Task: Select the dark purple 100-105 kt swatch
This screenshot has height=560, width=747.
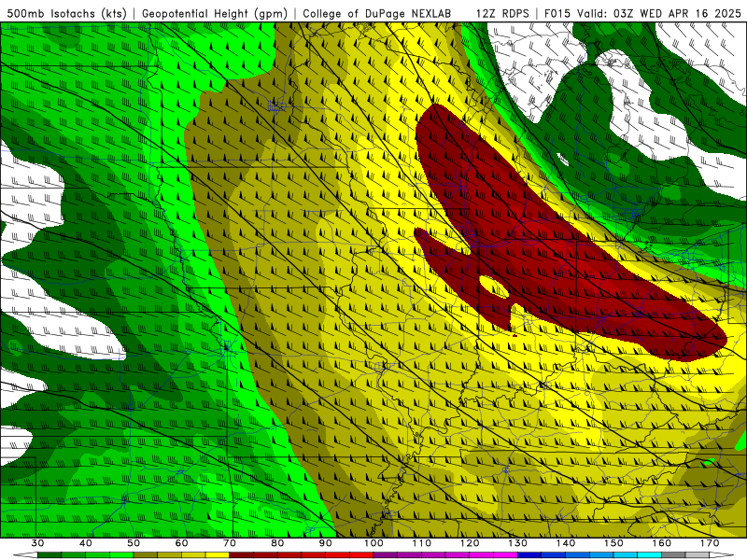Action: (386, 555)
